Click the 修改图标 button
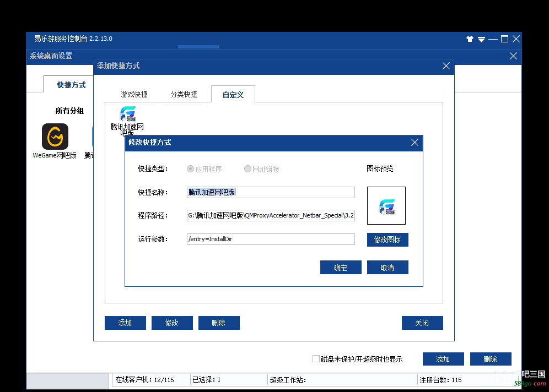Viewport: 549px width, 392px height. coord(387,240)
